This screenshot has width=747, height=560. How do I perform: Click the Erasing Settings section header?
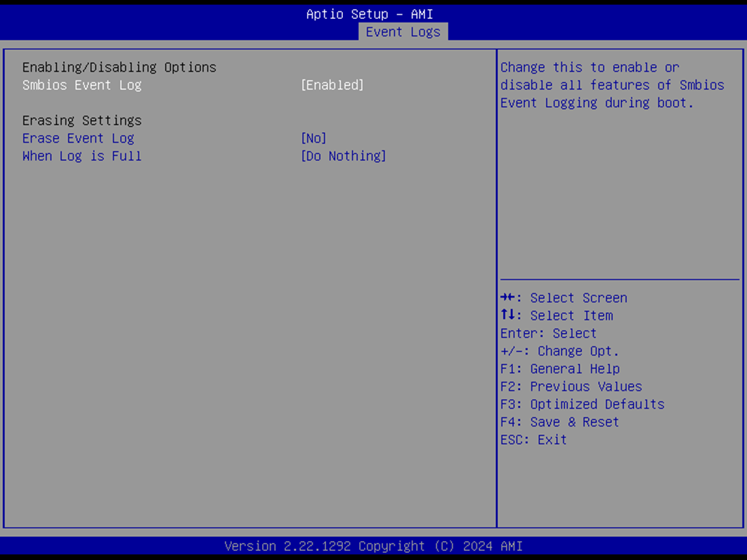(82, 120)
